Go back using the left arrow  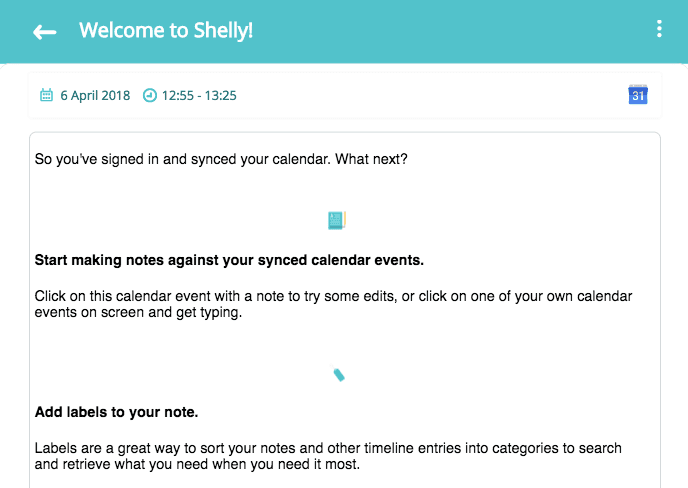(45, 32)
